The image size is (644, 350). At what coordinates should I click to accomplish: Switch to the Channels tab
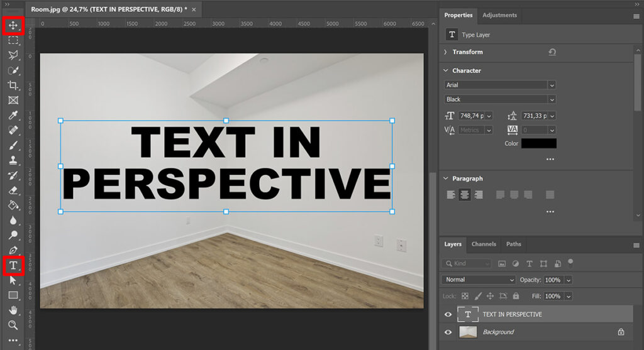pos(484,244)
